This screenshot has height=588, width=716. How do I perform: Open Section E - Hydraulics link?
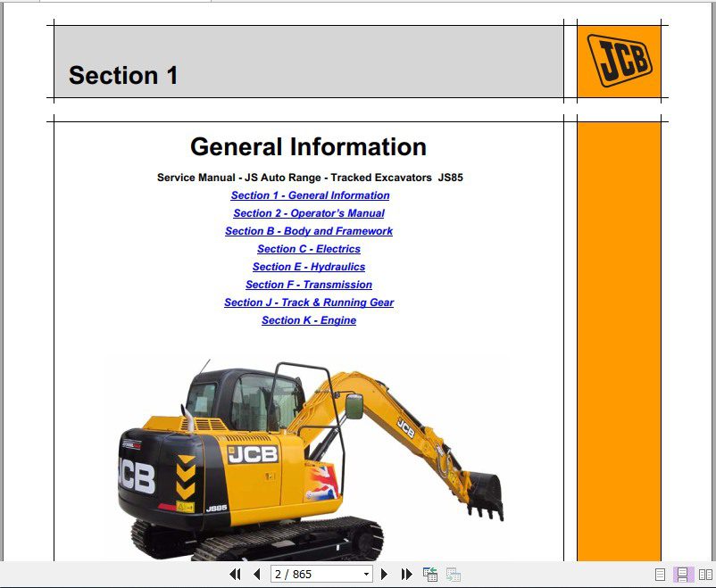click(x=309, y=267)
